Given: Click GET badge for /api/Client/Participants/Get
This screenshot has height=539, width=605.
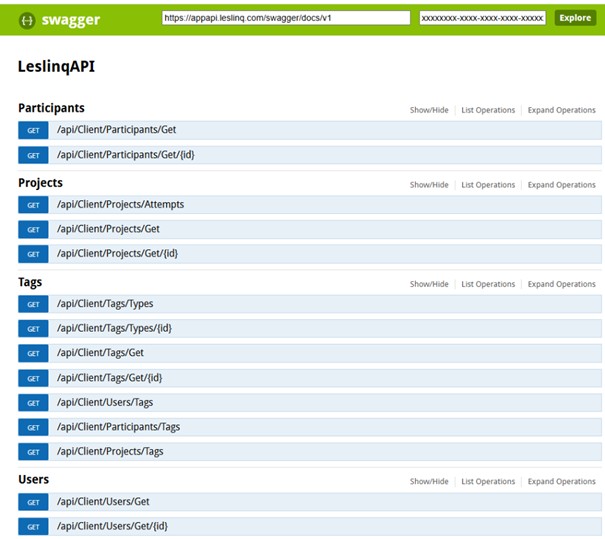Looking at the screenshot, I should pos(33,130).
